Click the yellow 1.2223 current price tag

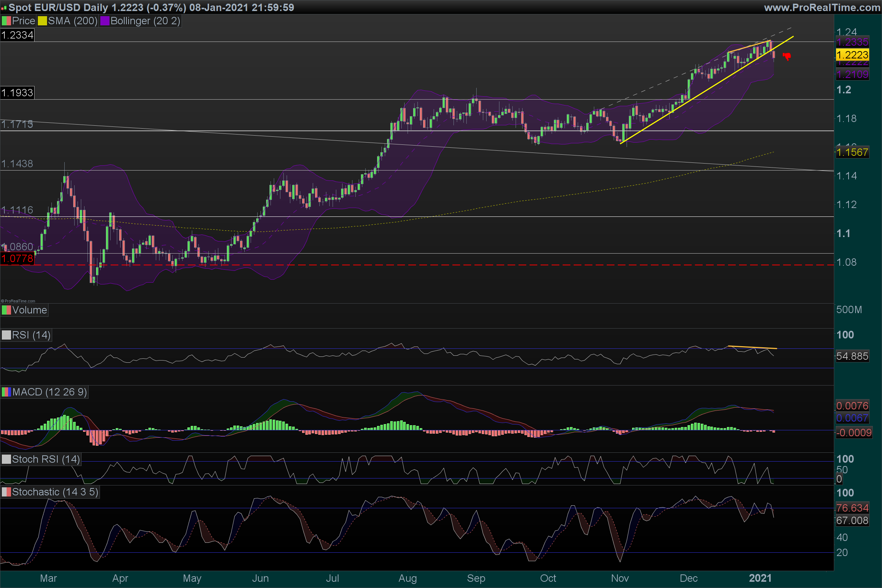pos(852,55)
